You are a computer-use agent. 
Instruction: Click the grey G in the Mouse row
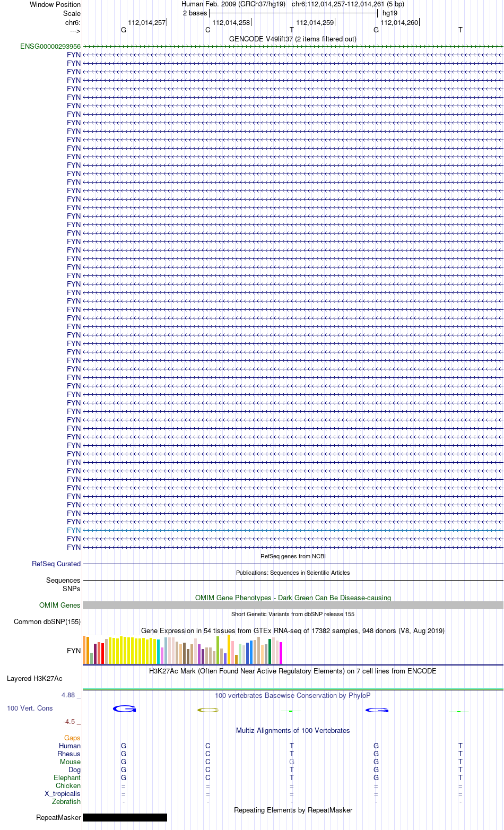292,762
